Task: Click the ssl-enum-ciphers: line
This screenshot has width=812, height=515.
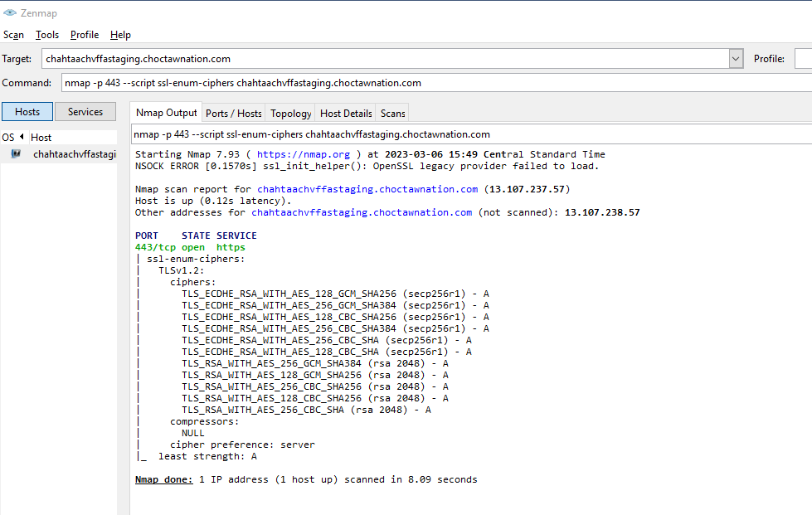Action: (x=196, y=259)
